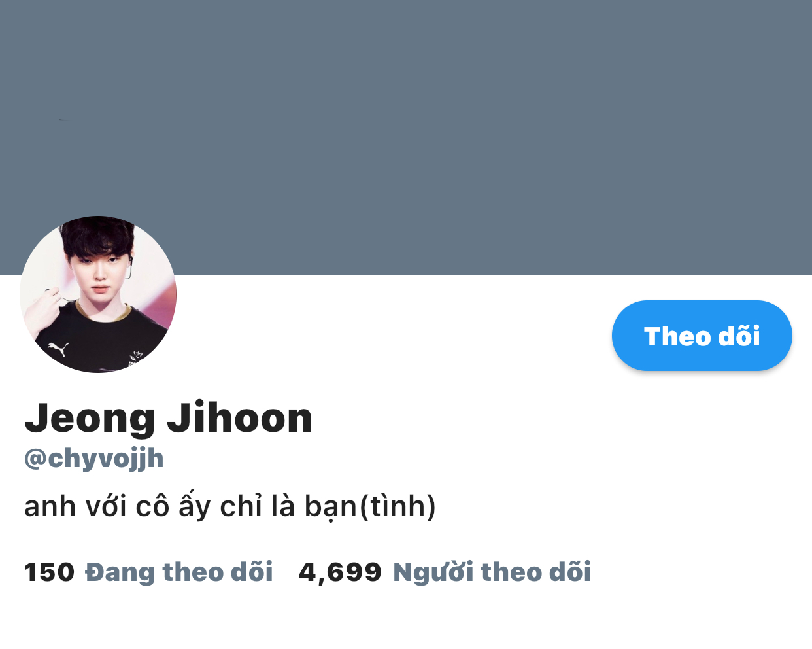Image resolution: width=812 pixels, height=649 pixels.
Task: Select the bio text starting with anh với cô ấy
Action: coord(230,507)
